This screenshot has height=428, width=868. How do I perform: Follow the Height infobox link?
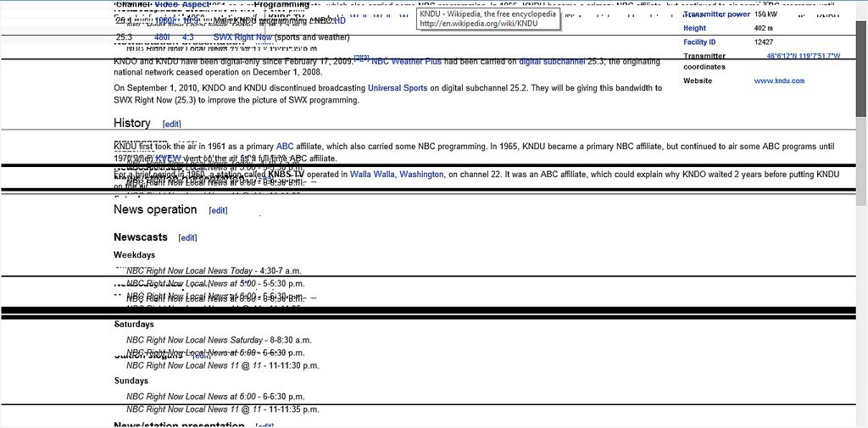[695, 28]
